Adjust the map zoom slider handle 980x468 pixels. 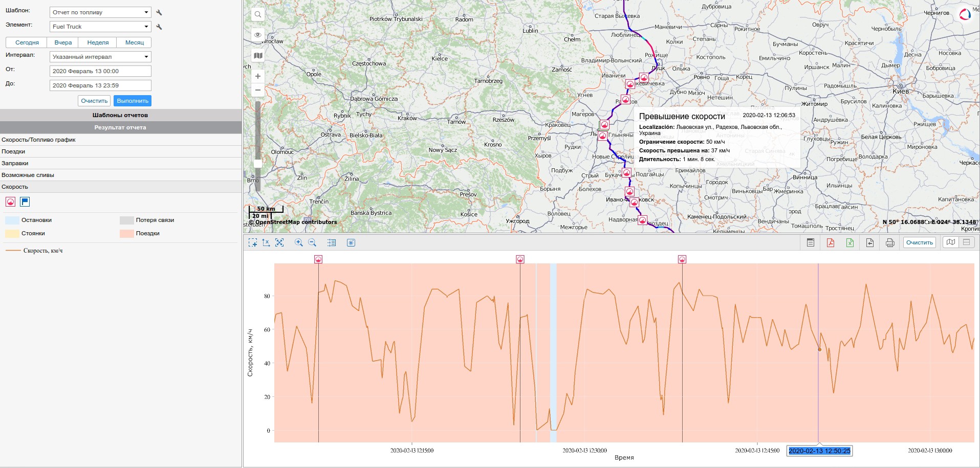258,163
